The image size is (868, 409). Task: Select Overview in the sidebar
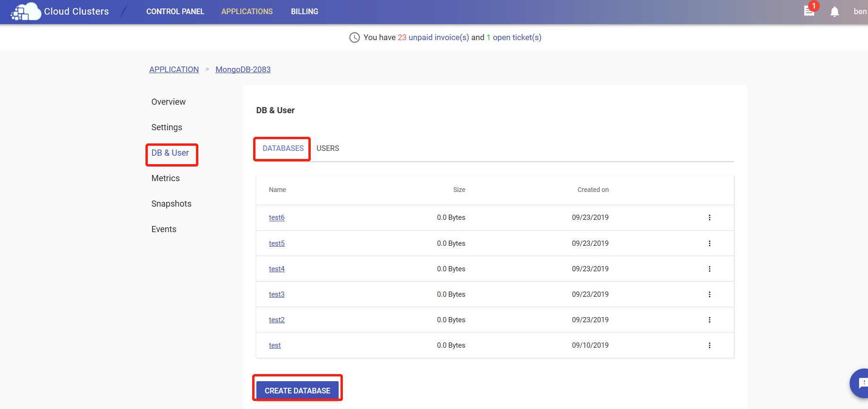pos(169,102)
